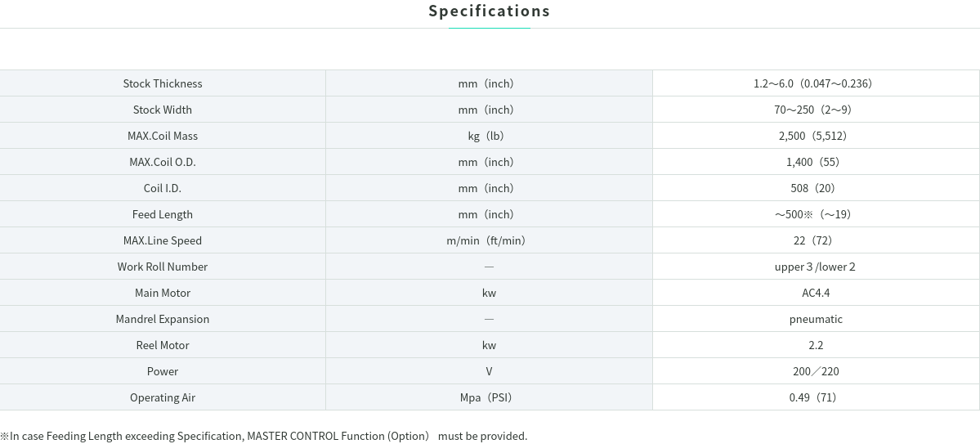Click the Stock Width cell
Screen dimensions: 980x444
click(x=163, y=110)
